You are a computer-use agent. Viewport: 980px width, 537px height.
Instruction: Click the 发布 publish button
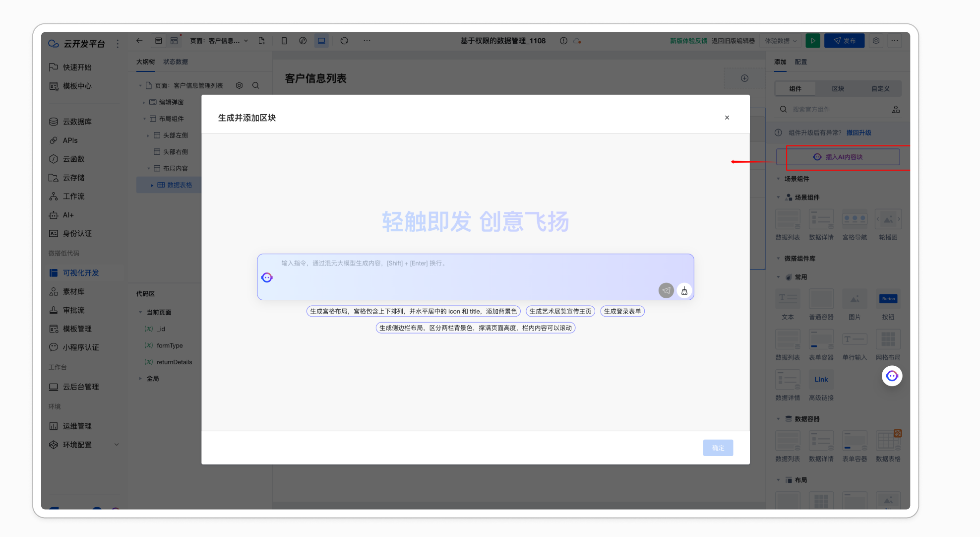pos(845,41)
